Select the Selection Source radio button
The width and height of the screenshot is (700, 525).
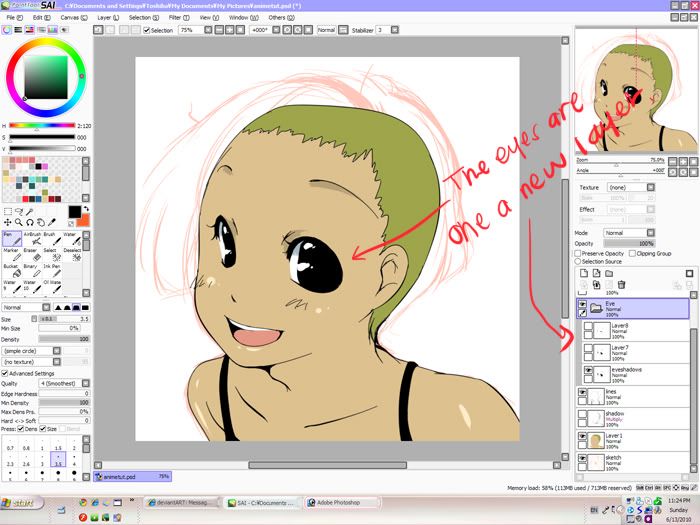pyautogui.click(x=578, y=261)
